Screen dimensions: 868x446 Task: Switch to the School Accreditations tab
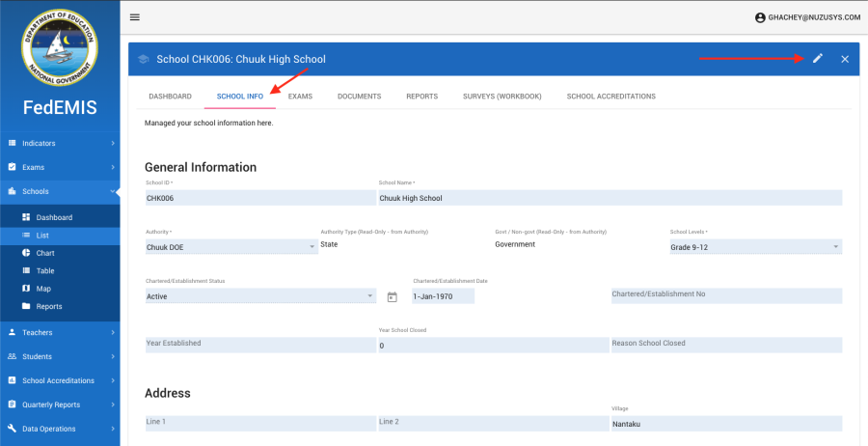[x=610, y=97]
